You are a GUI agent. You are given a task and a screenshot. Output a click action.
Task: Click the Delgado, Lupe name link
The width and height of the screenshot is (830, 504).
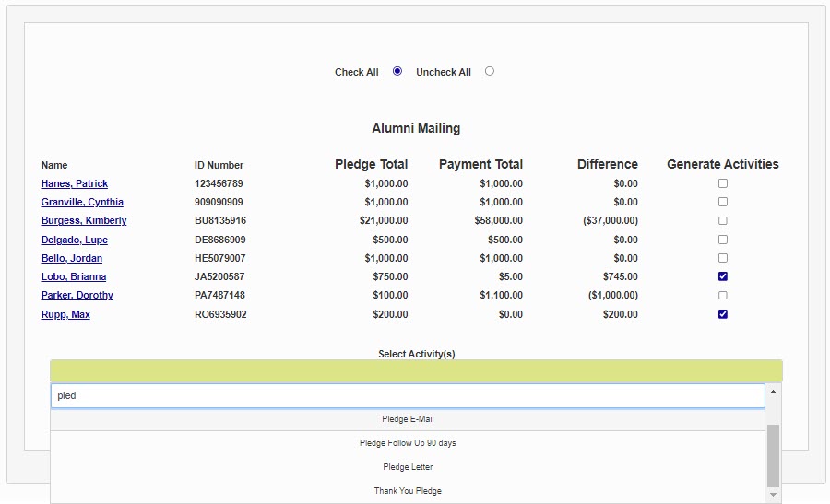[75, 240]
